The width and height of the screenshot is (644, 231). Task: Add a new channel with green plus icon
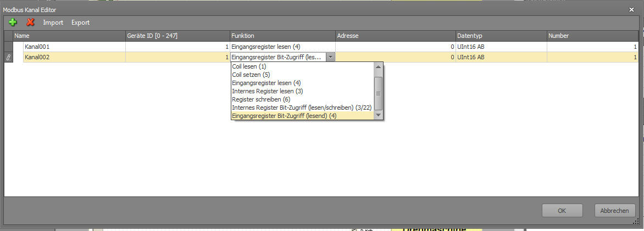(x=13, y=22)
